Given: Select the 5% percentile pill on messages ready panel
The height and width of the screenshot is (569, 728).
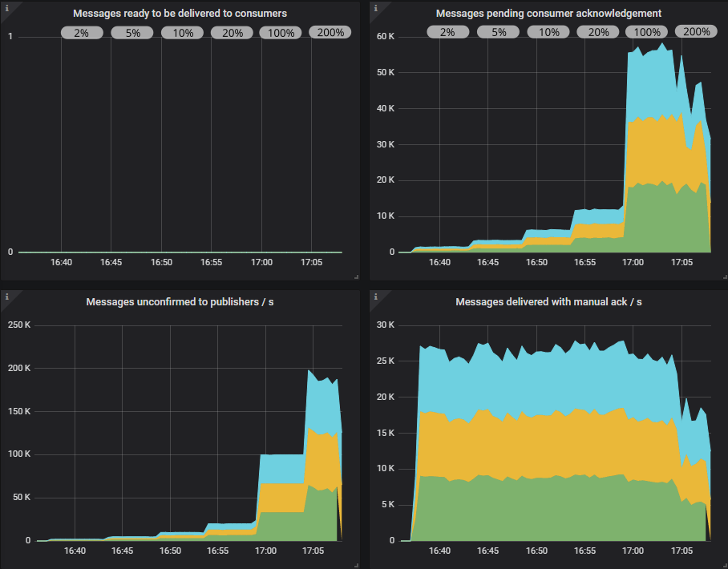Looking at the screenshot, I should pos(131,32).
